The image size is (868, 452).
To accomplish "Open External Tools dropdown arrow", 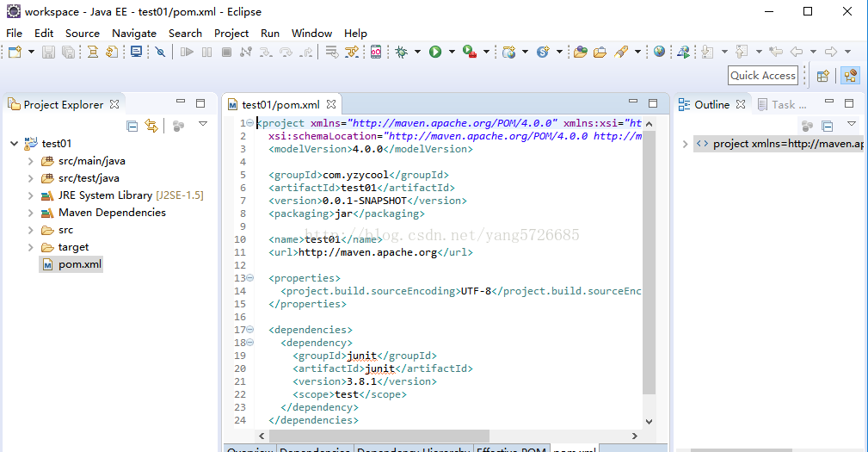I will click(486, 52).
